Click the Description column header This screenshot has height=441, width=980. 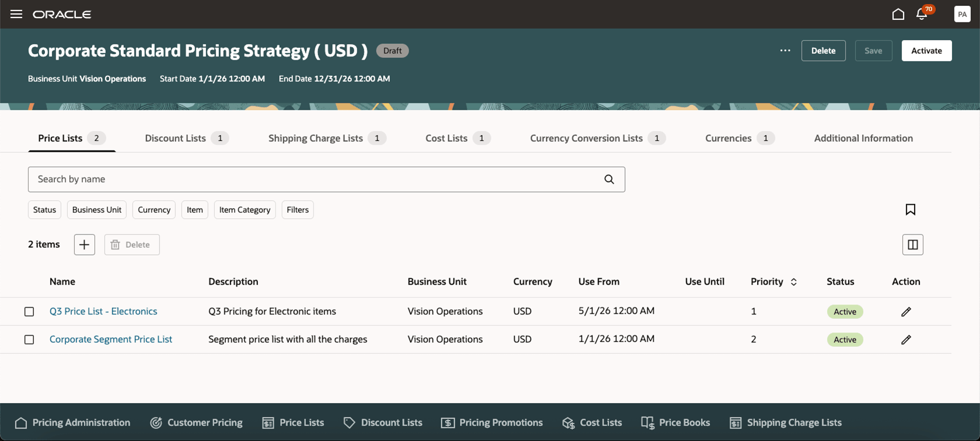[233, 282]
